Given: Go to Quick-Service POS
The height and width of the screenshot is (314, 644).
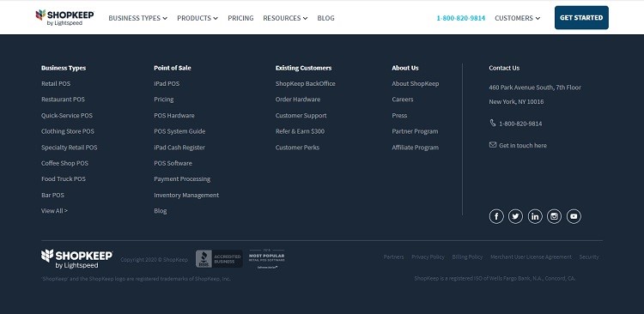Looking at the screenshot, I should tap(67, 115).
